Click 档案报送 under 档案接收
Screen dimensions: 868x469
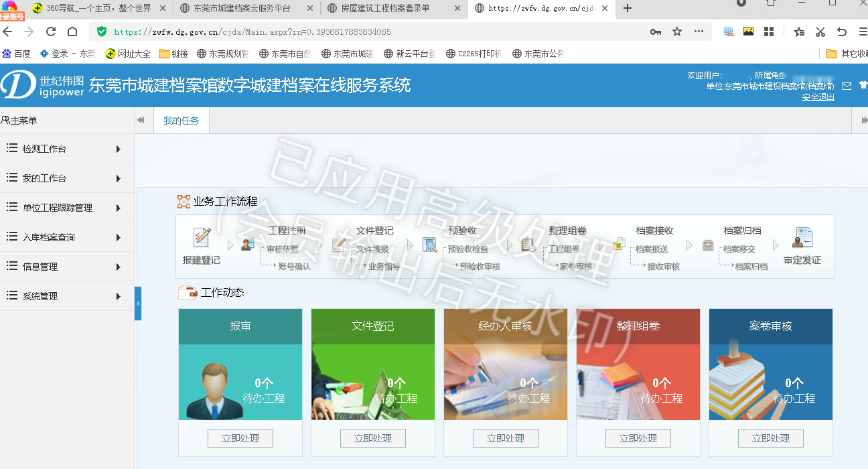click(652, 249)
